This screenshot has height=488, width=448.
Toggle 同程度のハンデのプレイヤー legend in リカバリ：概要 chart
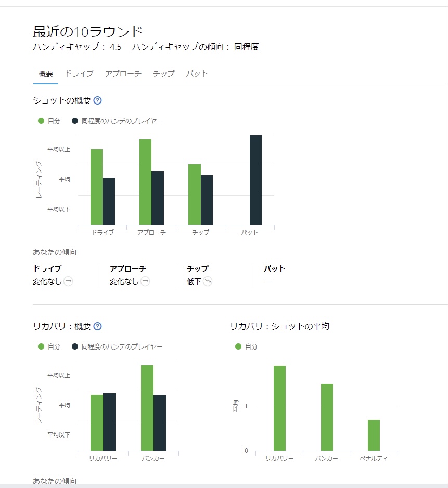[117, 346]
